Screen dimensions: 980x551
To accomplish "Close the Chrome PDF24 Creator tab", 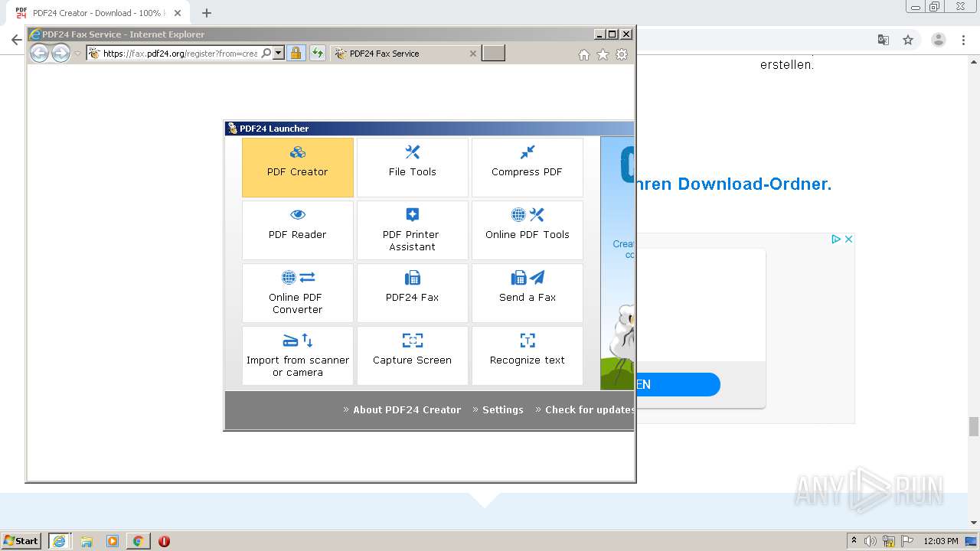I will coord(178,13).
